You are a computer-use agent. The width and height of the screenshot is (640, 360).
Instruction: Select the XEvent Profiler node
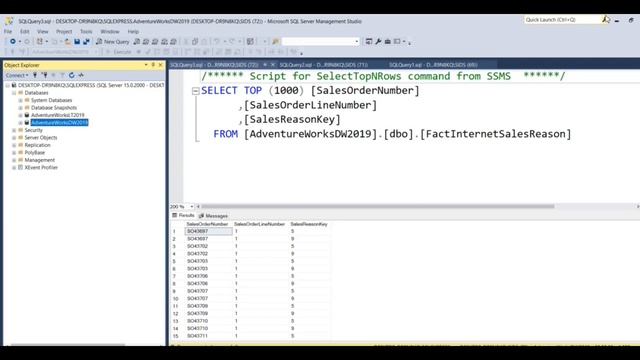click(x=41, y=168)
